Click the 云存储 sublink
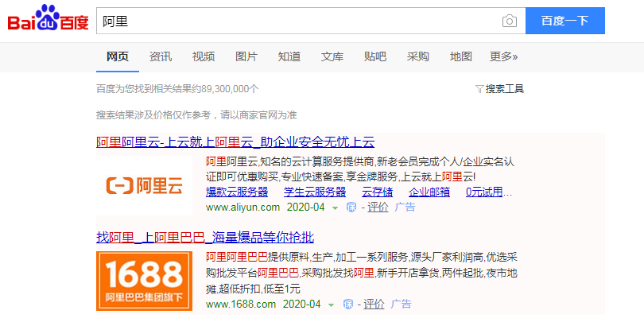Image resolution: width=644 pixels, height=322 pixels. (x=377, y=192)
